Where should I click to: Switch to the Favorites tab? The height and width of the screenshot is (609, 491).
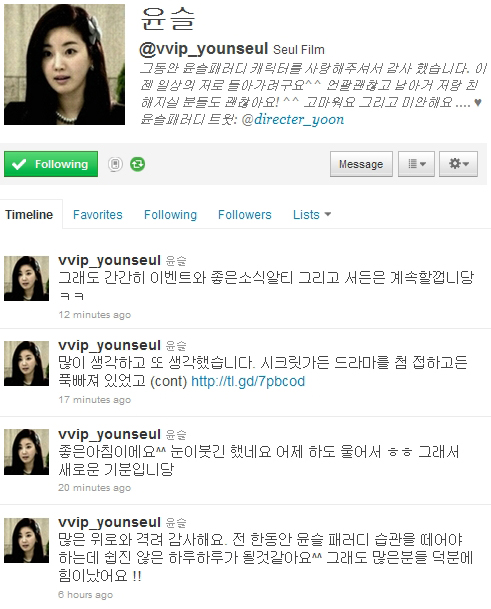98,214
